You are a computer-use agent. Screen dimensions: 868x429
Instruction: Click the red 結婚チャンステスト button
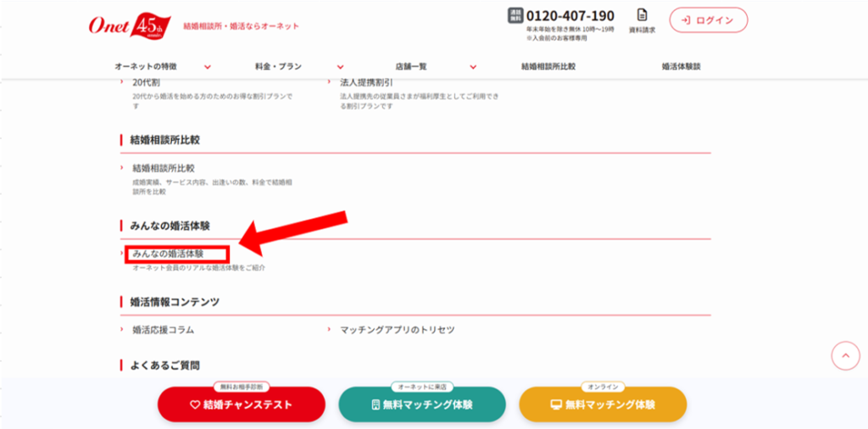coord(242,404)
